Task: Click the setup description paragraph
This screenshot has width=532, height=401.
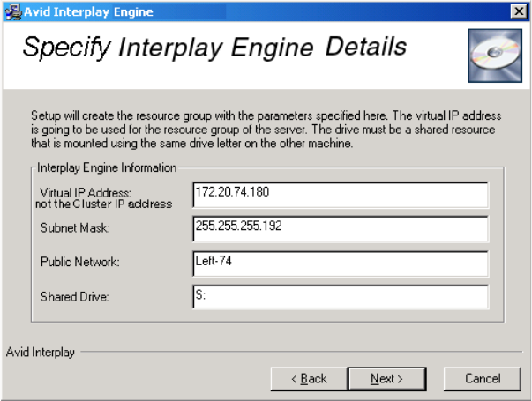Action: pyautogui.click(x=266, y=130)
